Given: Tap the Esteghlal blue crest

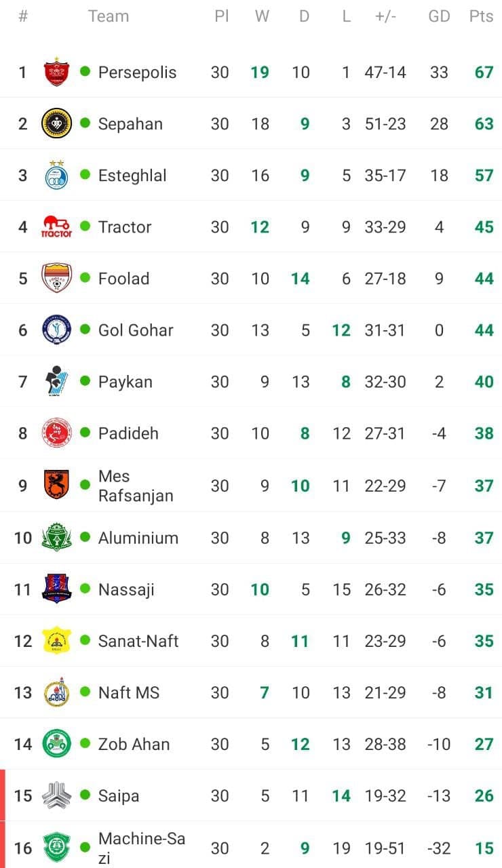Looking at the screenshot, I should pos(57,175).
